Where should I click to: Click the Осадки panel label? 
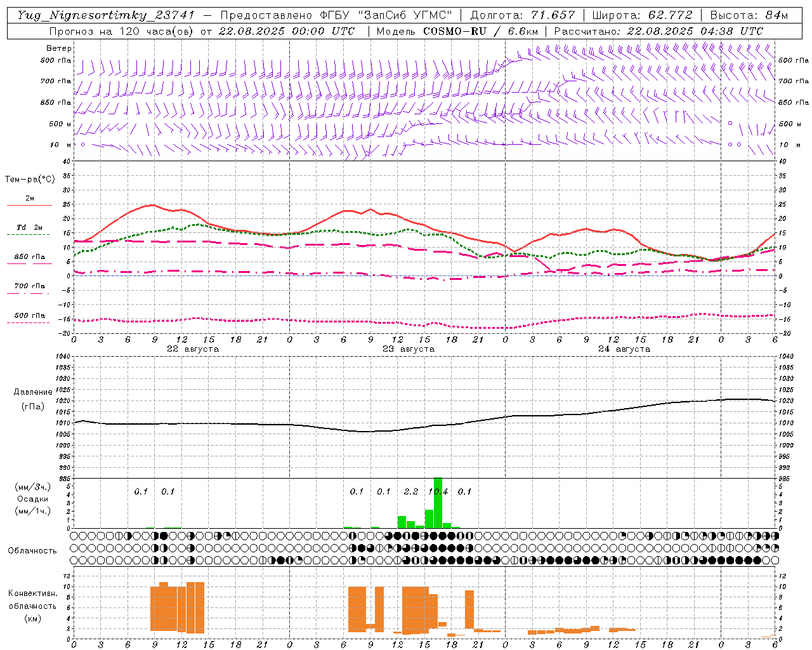pyautogui.click(x=32, y=499)
